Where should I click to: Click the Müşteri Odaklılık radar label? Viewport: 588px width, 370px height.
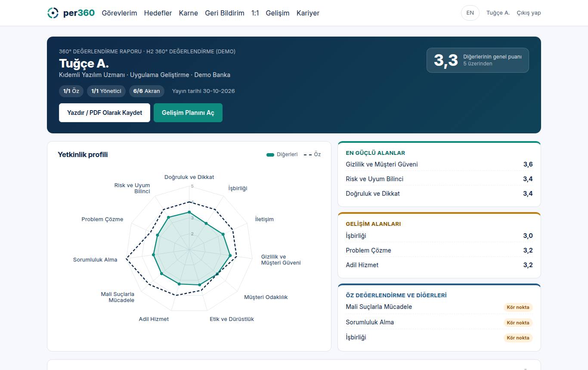click(266, 297)
